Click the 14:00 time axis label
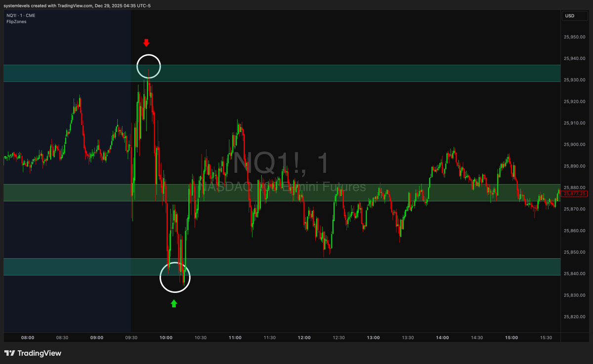This screenshot has width=593, height=364. 443,338
